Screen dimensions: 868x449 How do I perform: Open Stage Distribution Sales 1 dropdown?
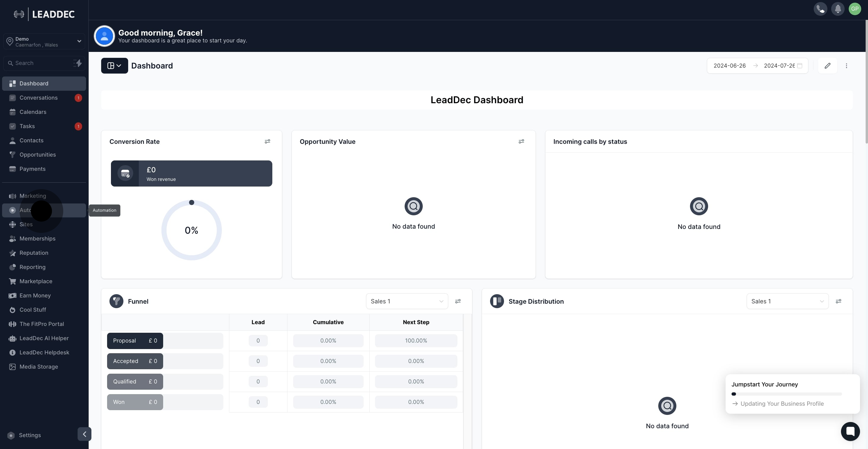787,301
